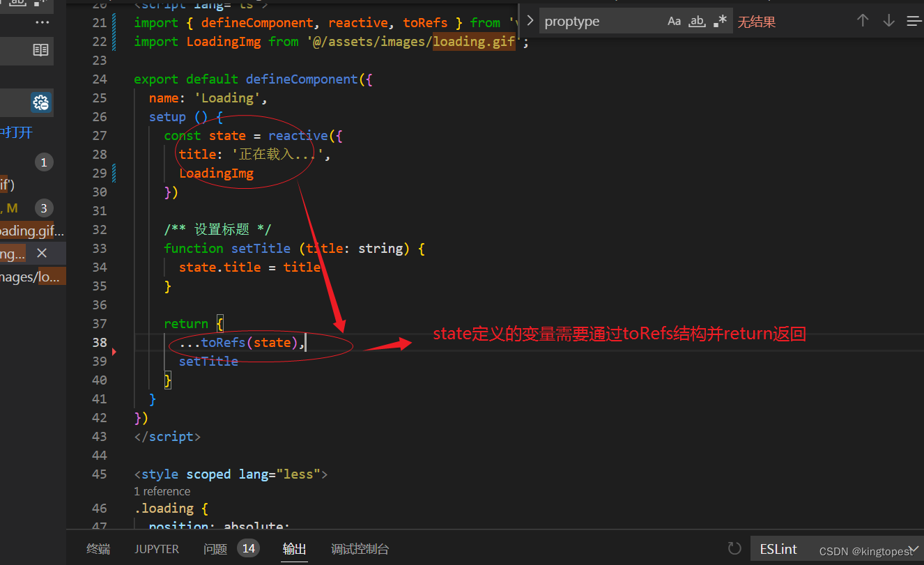Click the previous match up arrow
This screenshot has width=924, height=565.
tap(863, 21)
